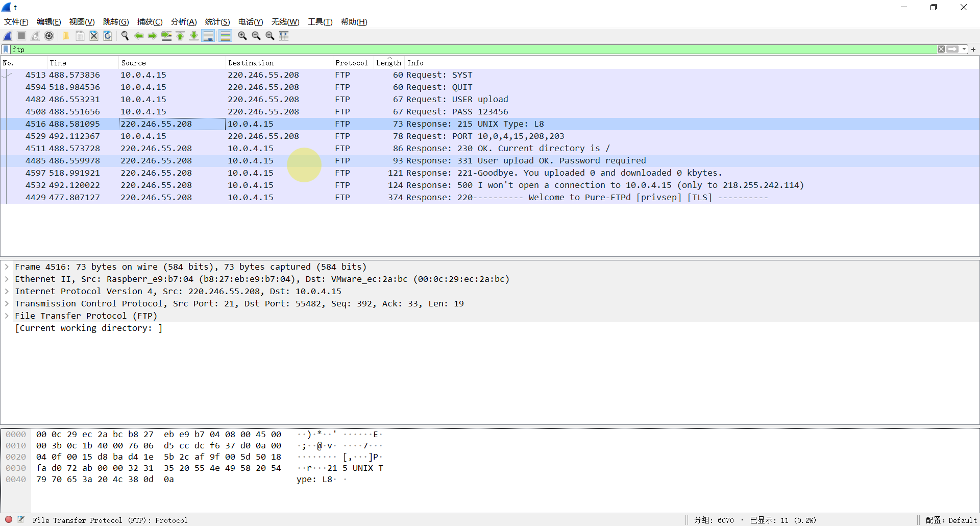
Task: Reload the capture file
Action: [108, 36]
